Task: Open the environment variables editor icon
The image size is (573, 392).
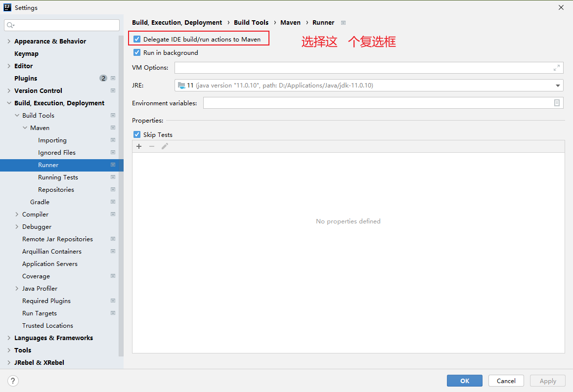Action: click(557, 103)
